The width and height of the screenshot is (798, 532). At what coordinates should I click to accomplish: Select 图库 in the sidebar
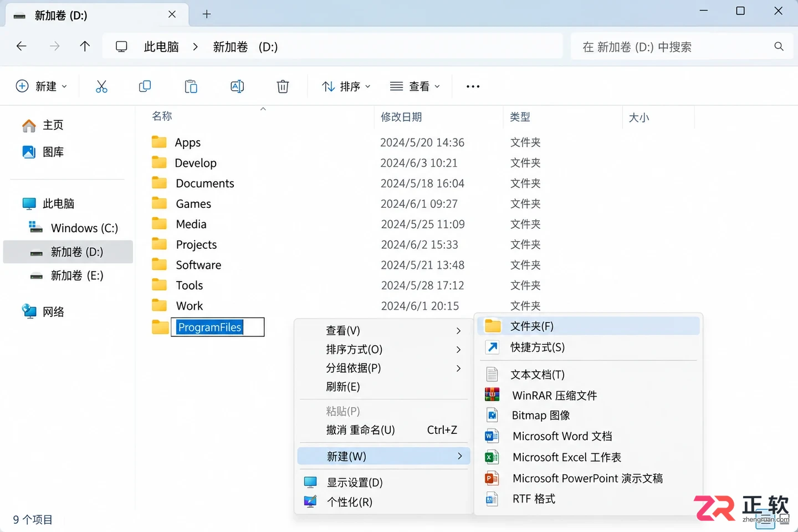[53, 152]
